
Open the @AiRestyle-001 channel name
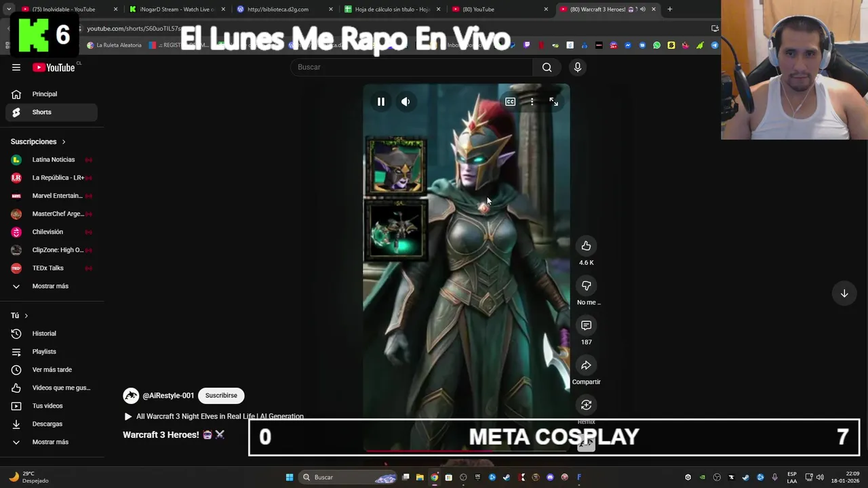168,396
